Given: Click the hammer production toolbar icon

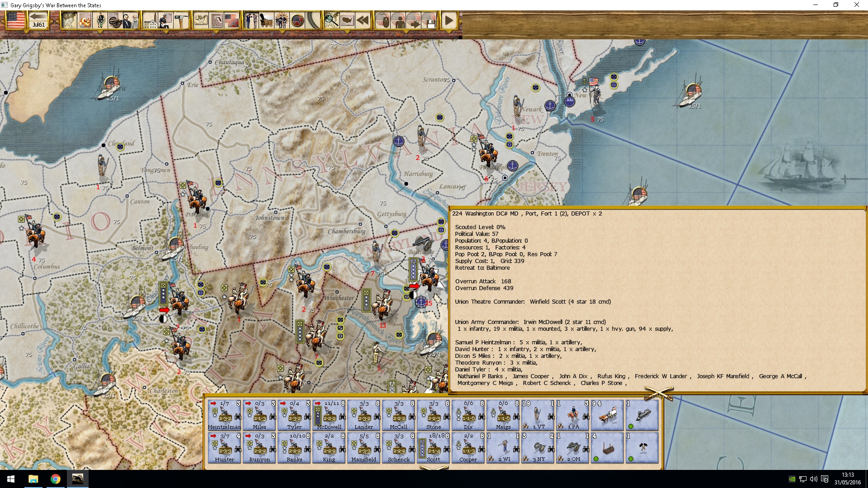Looking at the screenshot, I should point(181,20).
